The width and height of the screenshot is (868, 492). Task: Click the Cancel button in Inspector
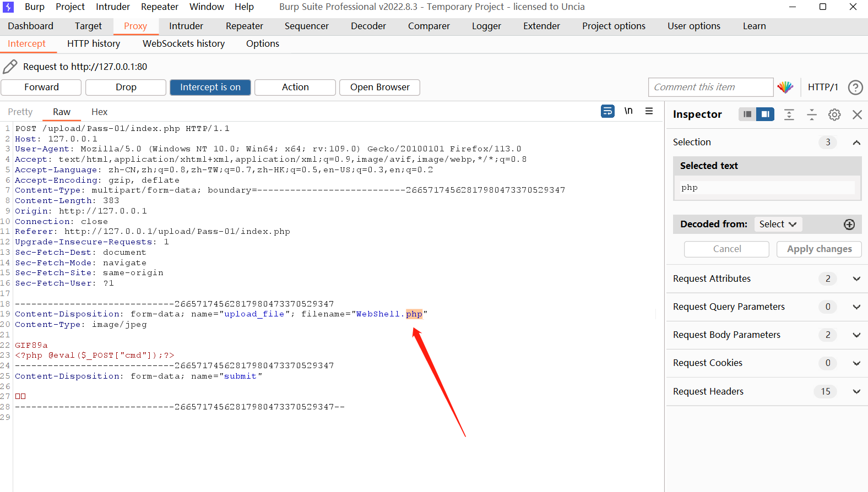[x=727, y=249]
